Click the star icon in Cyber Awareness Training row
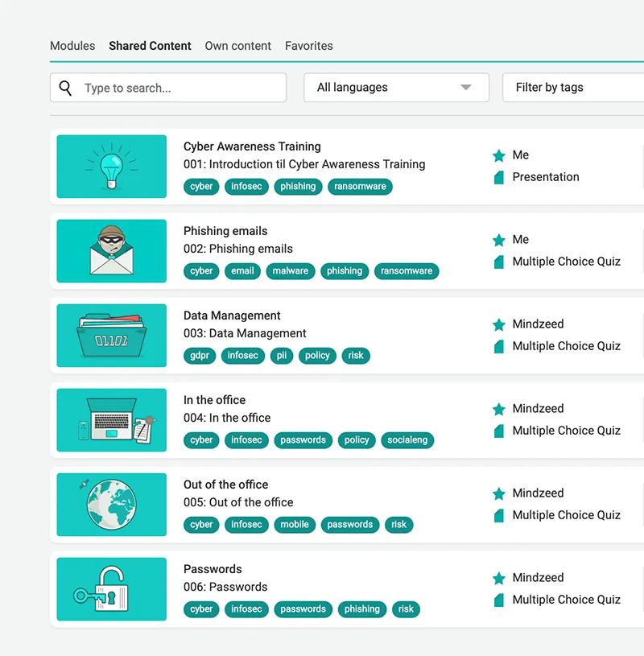The image size is (644, 656). coord(499,155)
